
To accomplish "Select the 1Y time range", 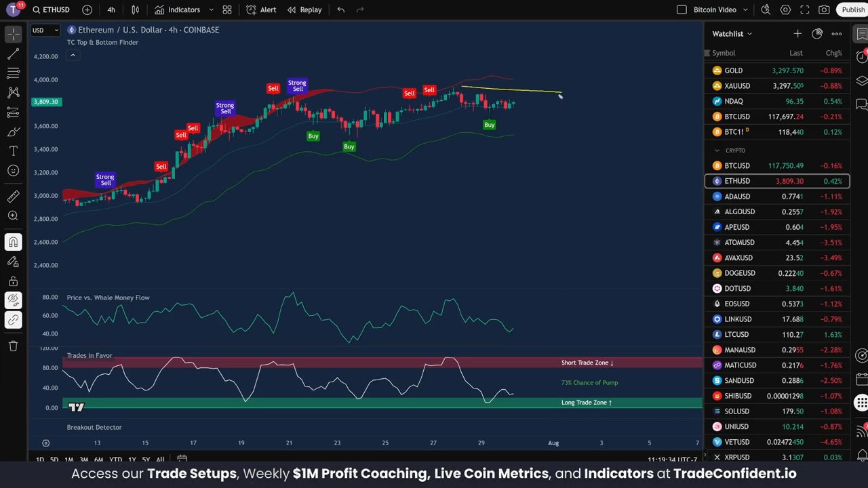I will tap(132, 460).
